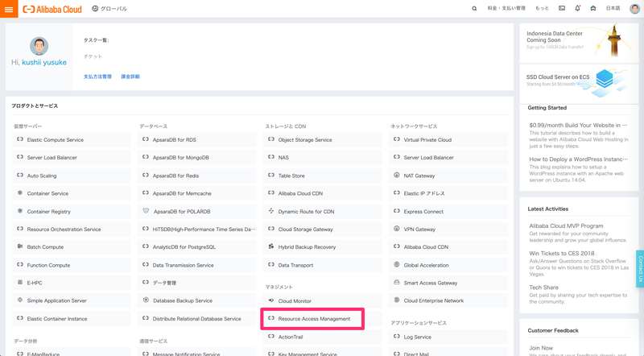The height and width of the screenshot is (356, 644).
Task: Click the Contact Us side tab
Action: 640,268
